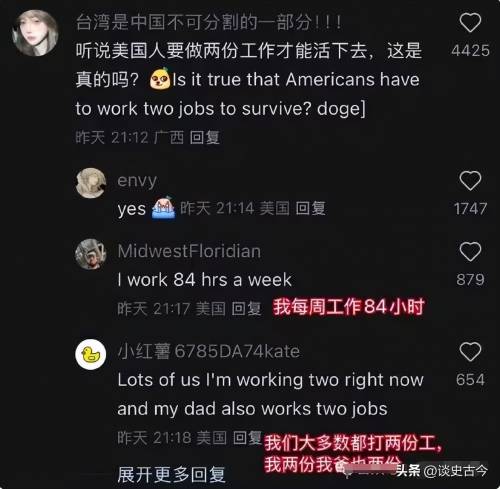Viewport: 500px width, 489px height.
Task: Open username 小红薯6785DA74kate
Action: (x=209, y=351)
